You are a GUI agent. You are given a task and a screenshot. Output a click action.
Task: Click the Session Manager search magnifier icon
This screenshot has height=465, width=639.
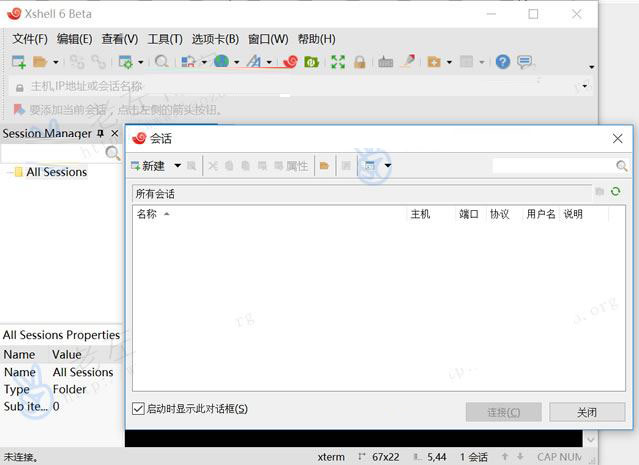pyautogui.click(x=112, y=153)
